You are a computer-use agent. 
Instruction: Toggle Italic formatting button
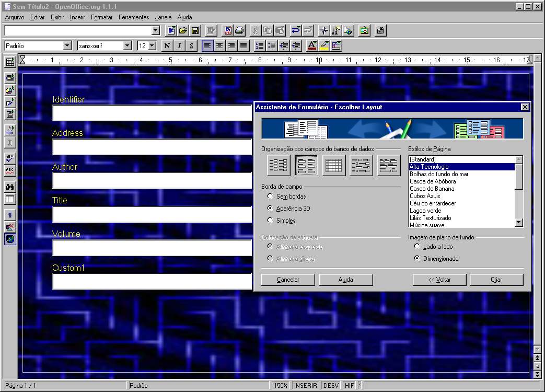(179, 46)
